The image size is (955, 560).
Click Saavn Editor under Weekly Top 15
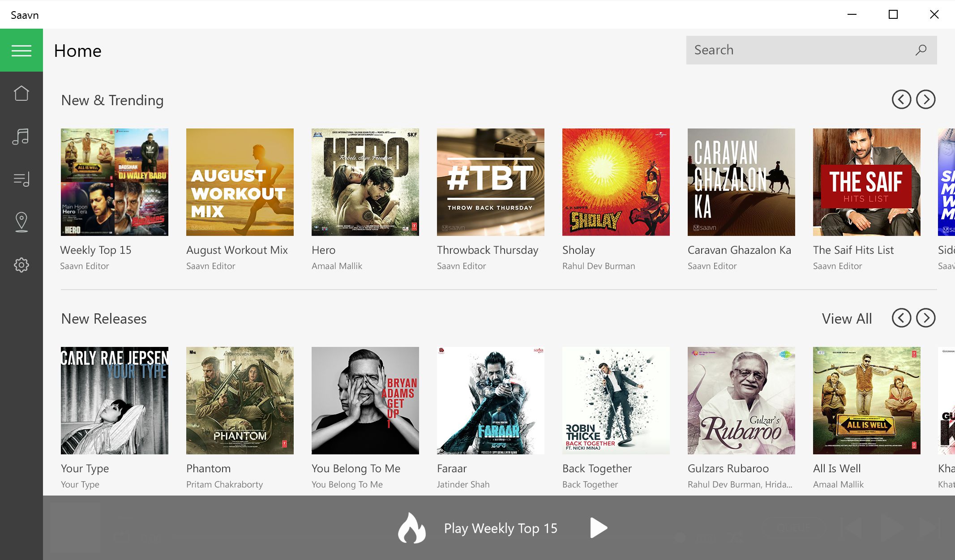click(x=85, y=266)
